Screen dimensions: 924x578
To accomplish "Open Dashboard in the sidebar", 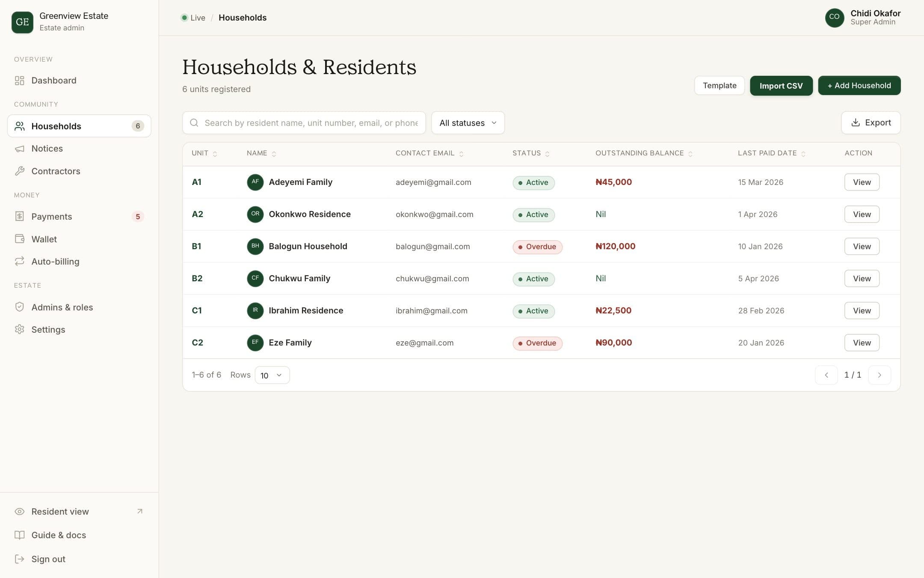I will tap(79, 80).
